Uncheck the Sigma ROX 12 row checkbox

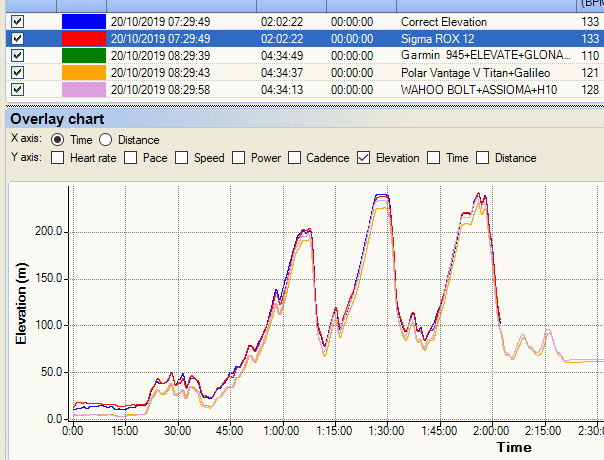tap(17, 38)
